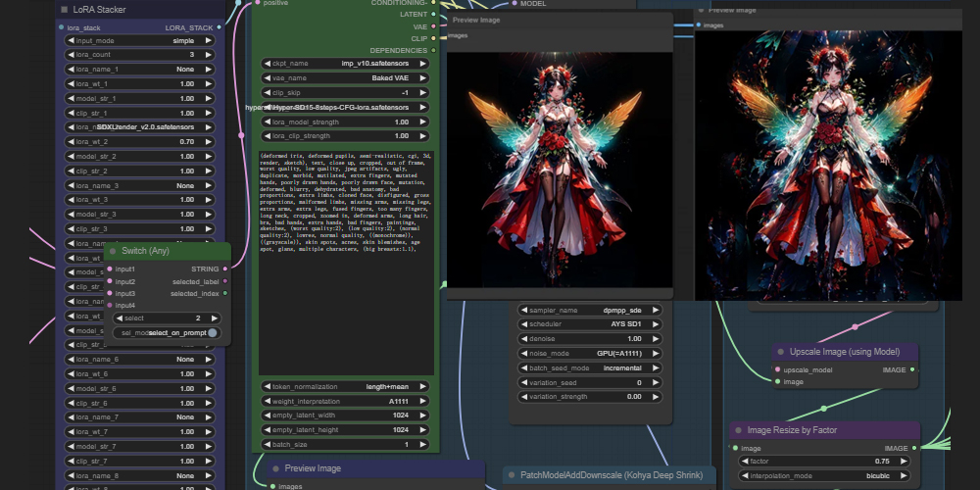
Task: Click the lora_wt_2 value 0.70
Action: (187, 142)
